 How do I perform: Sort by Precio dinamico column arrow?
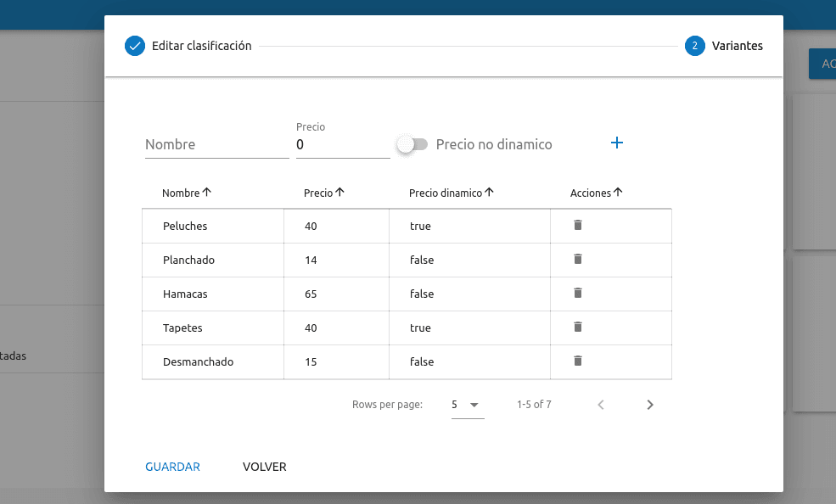point(489,193)
